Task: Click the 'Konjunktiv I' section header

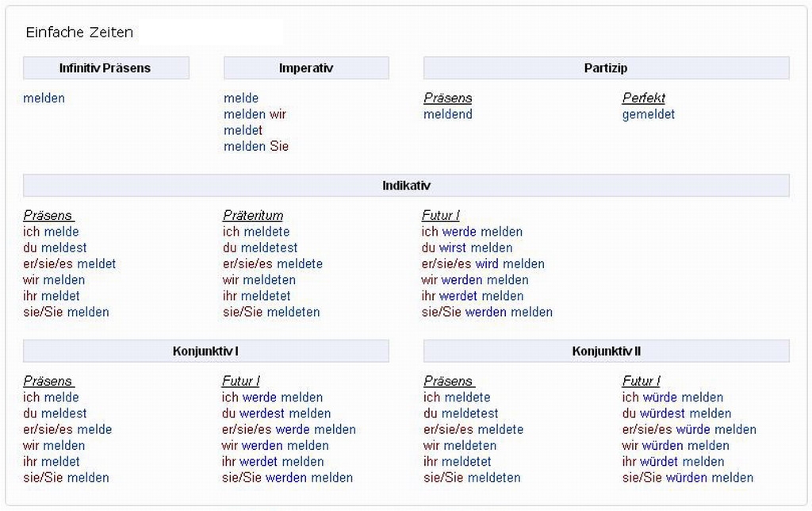Action: tap(205, 351)
